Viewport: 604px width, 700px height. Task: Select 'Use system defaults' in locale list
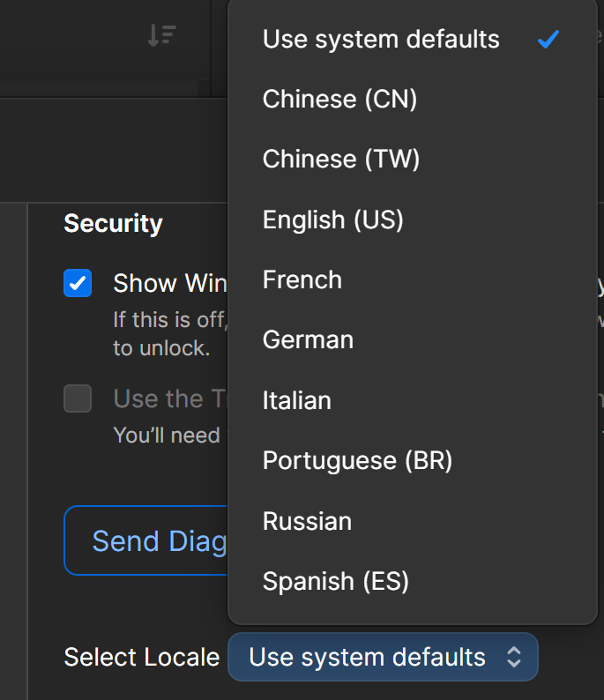click(x=381, y=40)
